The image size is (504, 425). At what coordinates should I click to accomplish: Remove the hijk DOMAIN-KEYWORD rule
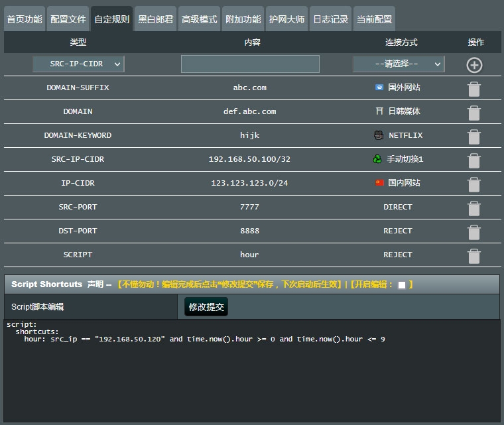click(x=474, y=137)
